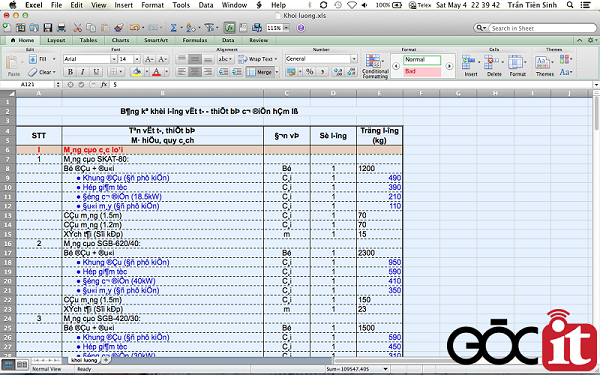Open Spotlight search in the macOS menu bar
Screen dimensions: 600x375
(x=570, y=5)
